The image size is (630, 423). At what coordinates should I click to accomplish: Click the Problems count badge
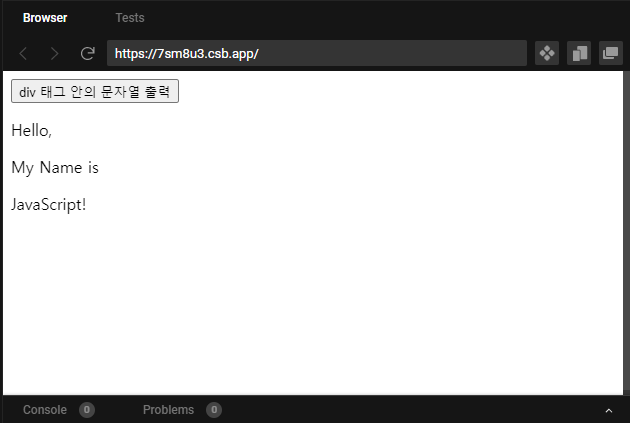tap(214, 410)
